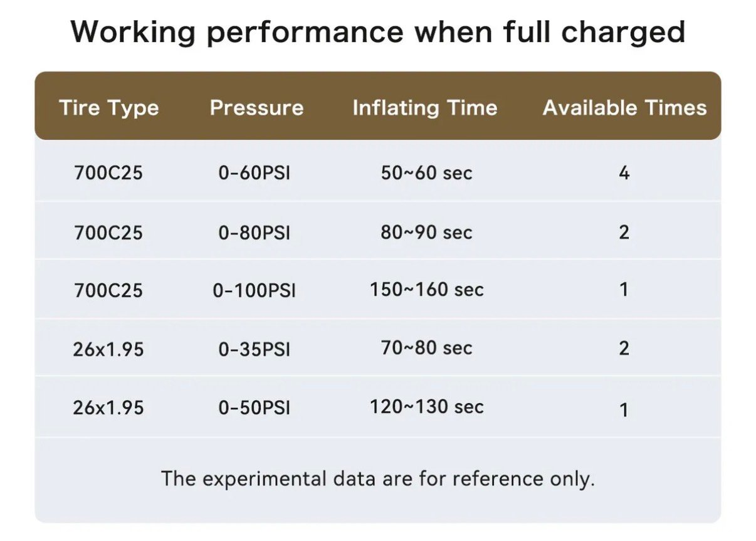The height and width of the screenshot is (541, 756).
Task: Click the 0-35PSI pressure cell
Action: pyautogui.click(x=255, y=349)
